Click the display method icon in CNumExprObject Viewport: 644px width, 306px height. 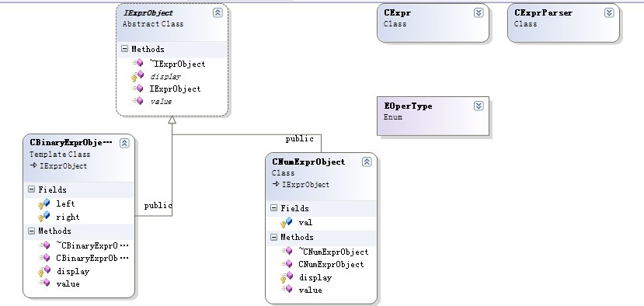pyautogui.click(x=287, y=277)
